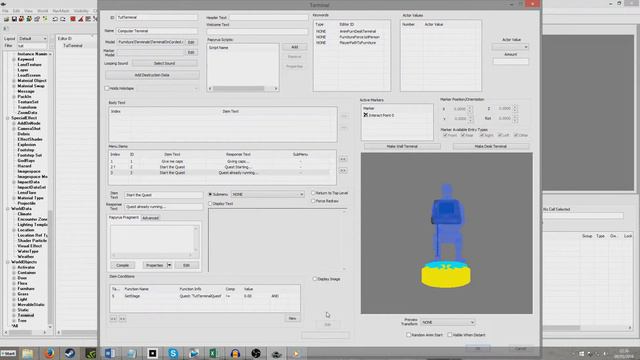
Task: Move menu item up with << button
Action: pyautogui.click(x=343, y=159)
